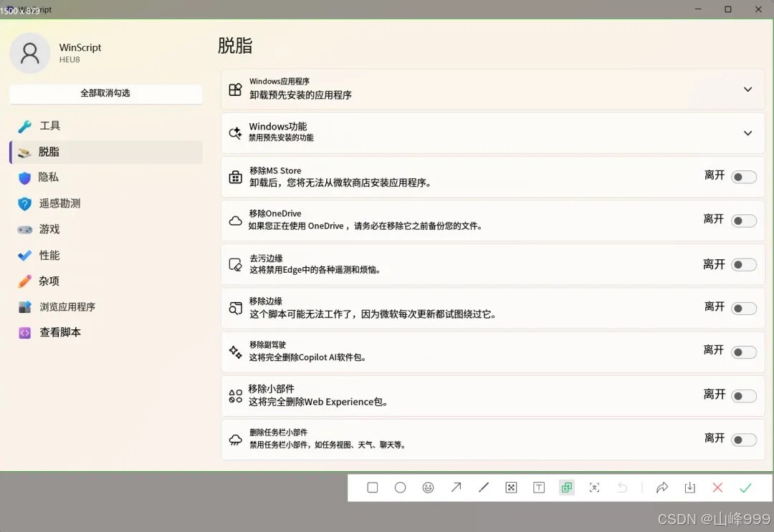Click the 这将完全删除Copilot AI软件包 description
This screenshot has width=774, height=532.
tap(307, 357)
